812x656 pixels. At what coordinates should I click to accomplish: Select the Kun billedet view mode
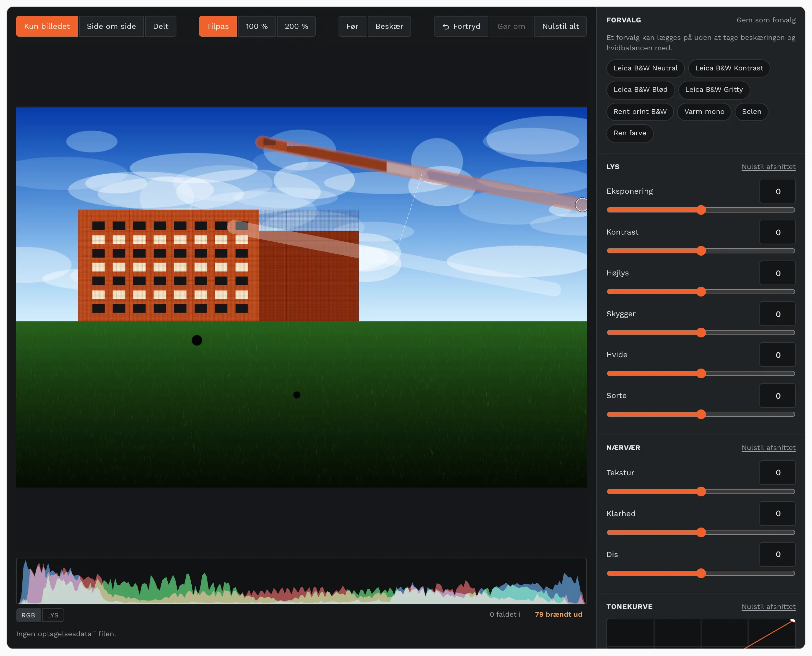point(47,27)
